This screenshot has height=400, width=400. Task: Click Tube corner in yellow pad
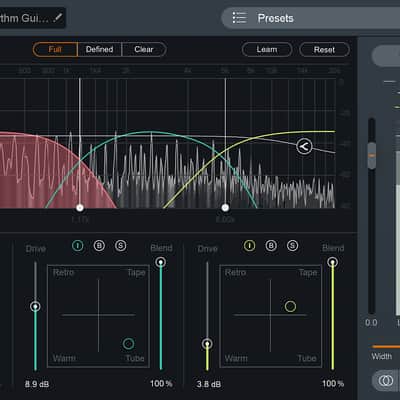pos(307,358)
